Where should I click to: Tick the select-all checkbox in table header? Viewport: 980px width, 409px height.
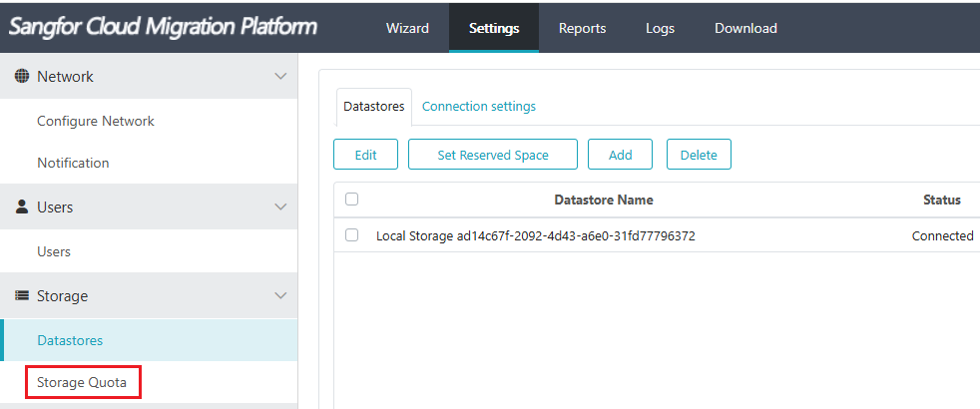[x=352, y=200]
